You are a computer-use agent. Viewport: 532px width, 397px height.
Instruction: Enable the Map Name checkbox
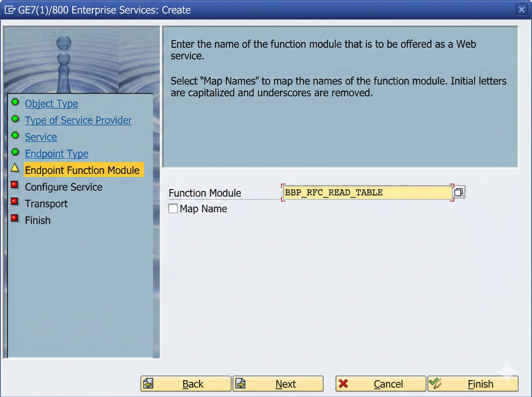coord(173,209)
